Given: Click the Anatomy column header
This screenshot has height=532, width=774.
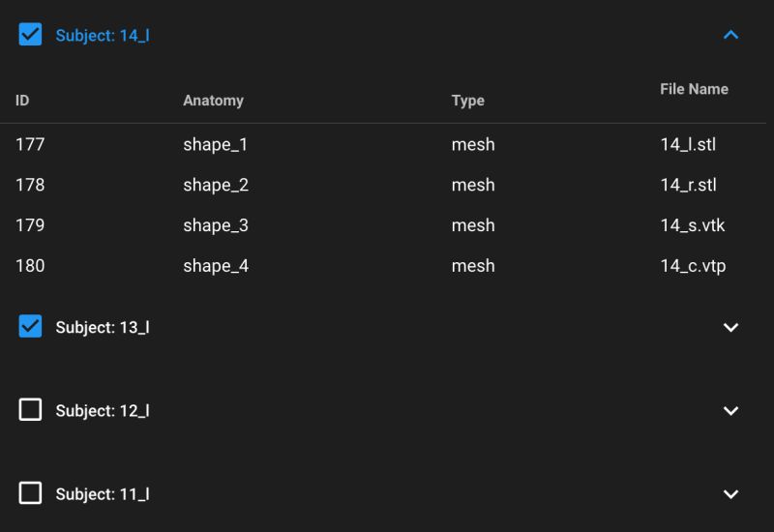Looking at the screenshot, I should (213, 101).
